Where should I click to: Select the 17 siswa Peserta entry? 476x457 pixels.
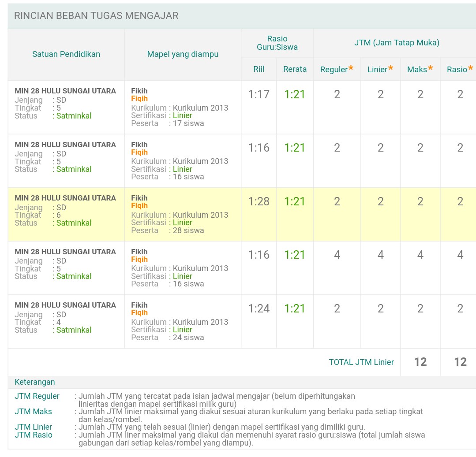[x=188, y=123]
